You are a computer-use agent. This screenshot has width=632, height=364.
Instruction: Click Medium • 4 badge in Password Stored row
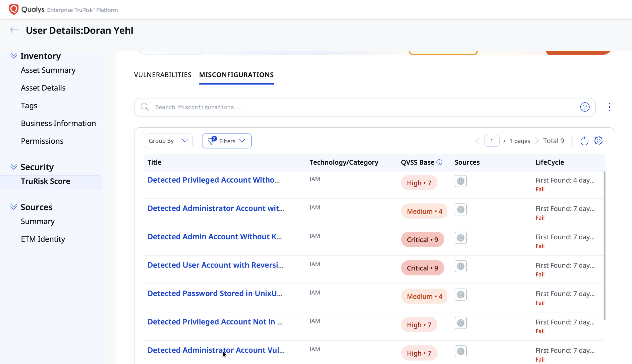click(x=424, y=296)
